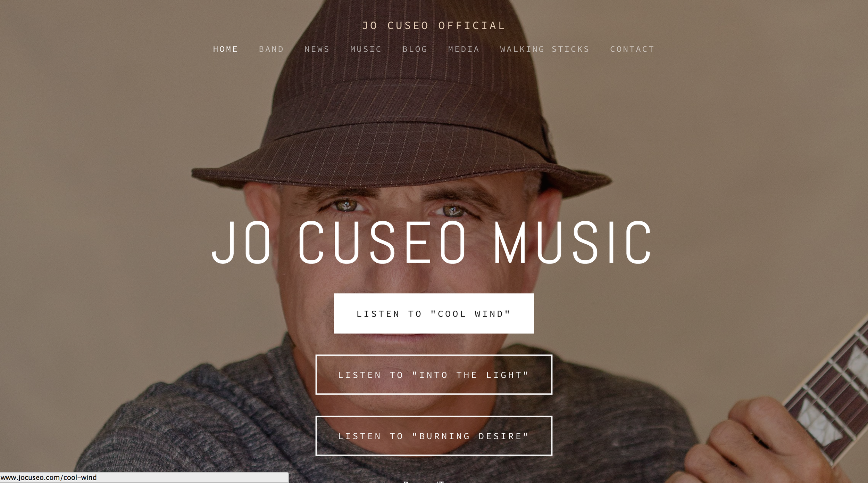Image resolution: width=868 pixels, height=483 pixels.
Task: Click Listen to "Cool Wind" button
Action: (x=434, y=313)
